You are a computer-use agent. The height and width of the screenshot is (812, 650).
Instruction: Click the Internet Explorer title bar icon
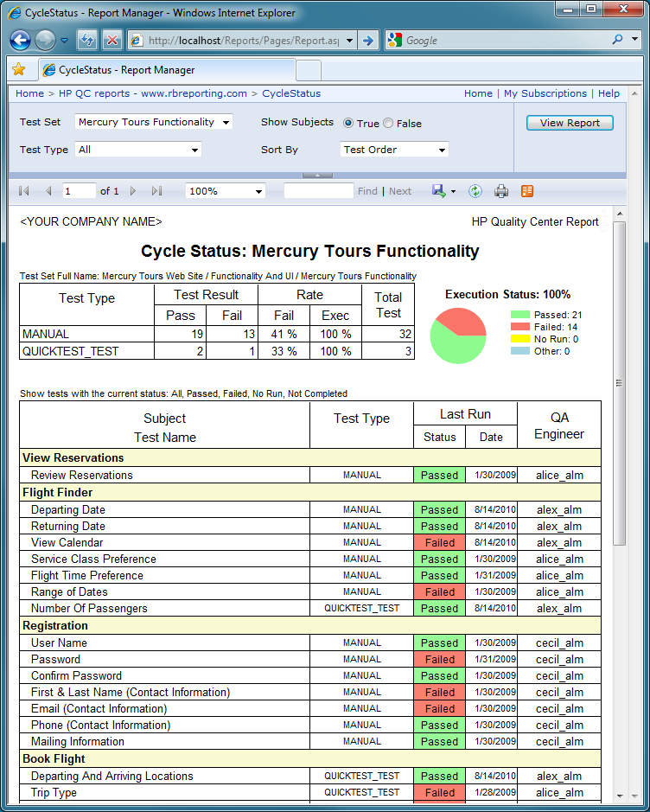coord(15,13)
